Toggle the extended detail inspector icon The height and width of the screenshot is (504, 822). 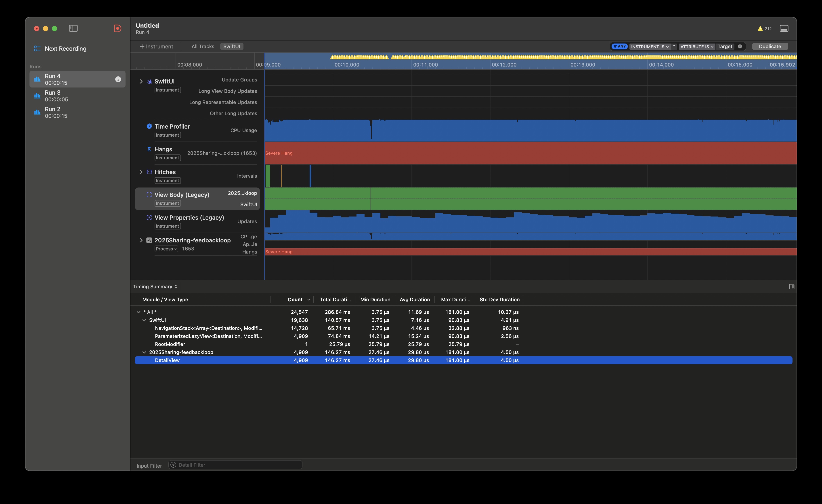click(x=791, y=287)
